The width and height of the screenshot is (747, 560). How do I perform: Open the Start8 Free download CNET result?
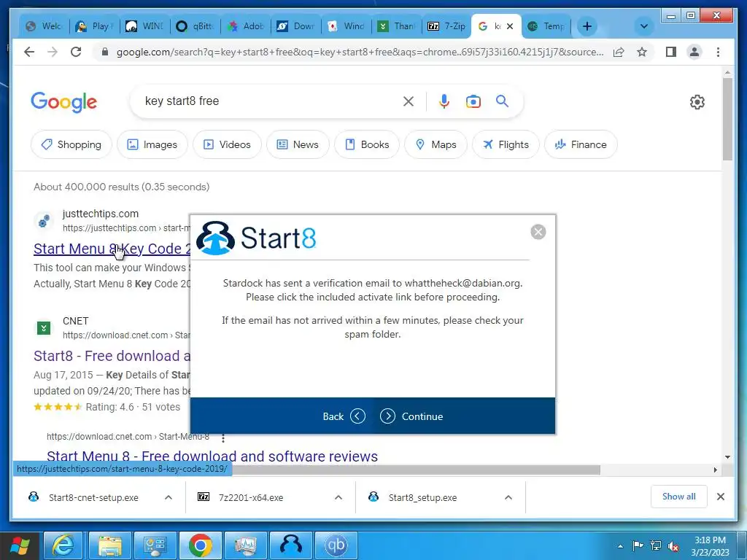112,356
